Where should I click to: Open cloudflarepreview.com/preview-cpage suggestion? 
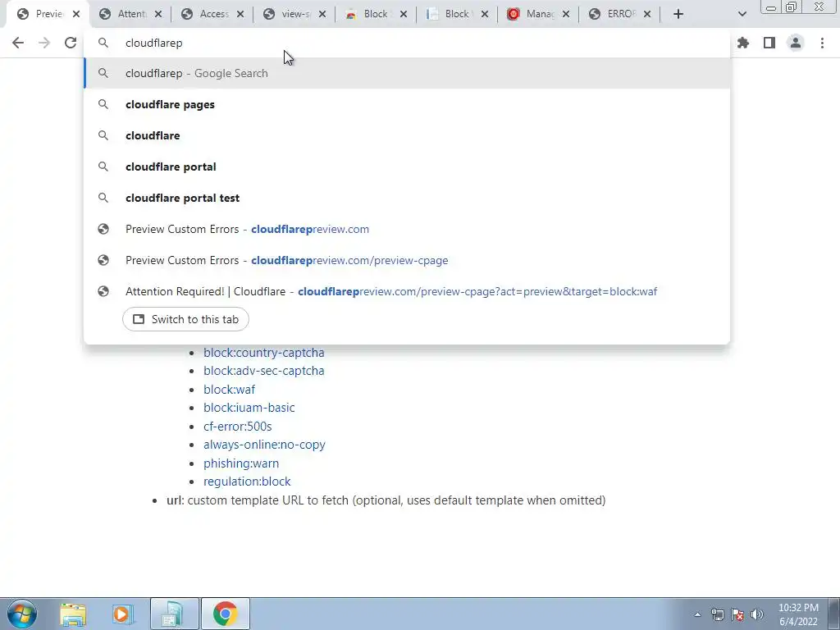pos(407,260)
